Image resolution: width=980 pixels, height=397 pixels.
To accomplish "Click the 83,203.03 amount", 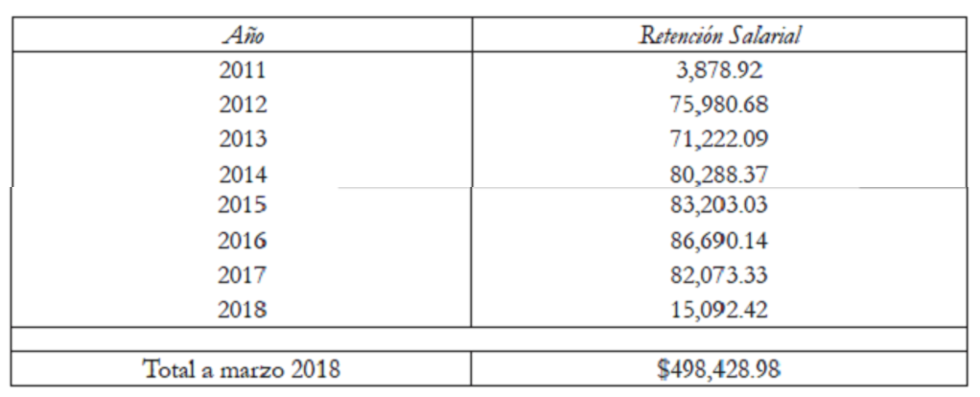I will click(719, 205).
